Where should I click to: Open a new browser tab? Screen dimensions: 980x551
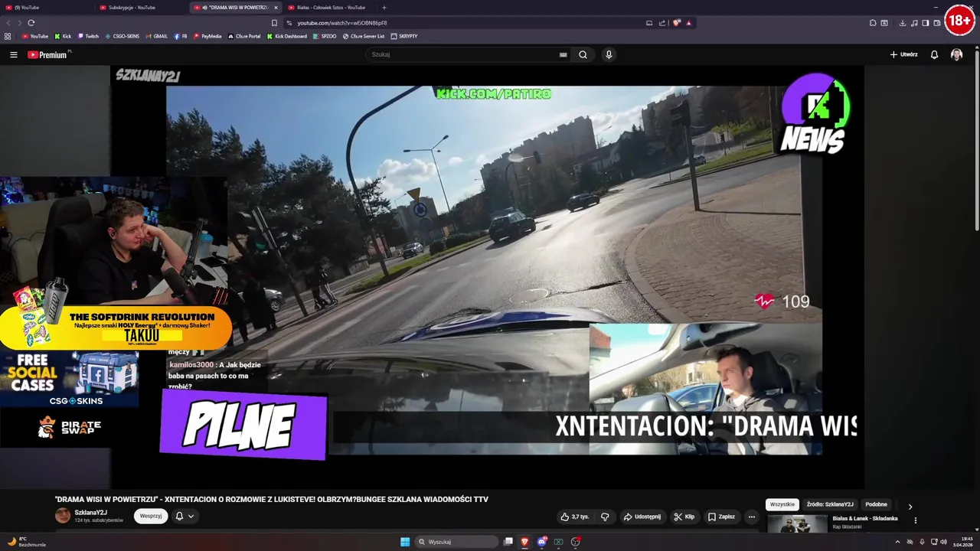tap(384, 8)
